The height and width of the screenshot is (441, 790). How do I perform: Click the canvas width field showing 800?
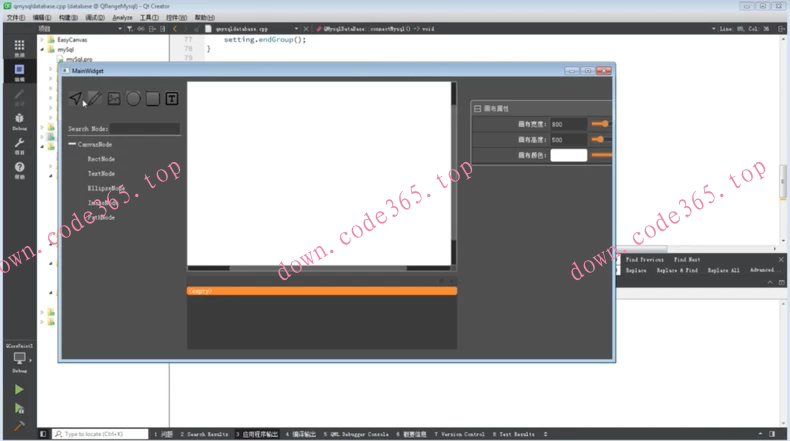click(x=569, y=124)
